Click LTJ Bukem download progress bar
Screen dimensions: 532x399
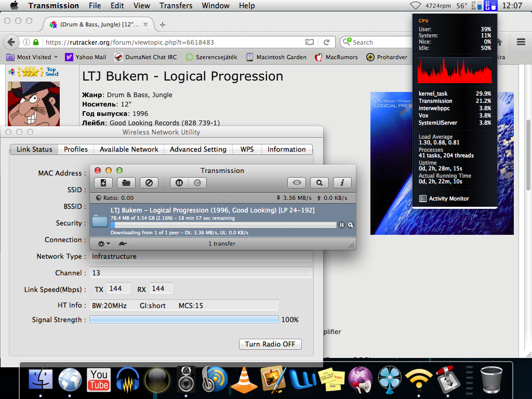[x=223, y=225]
